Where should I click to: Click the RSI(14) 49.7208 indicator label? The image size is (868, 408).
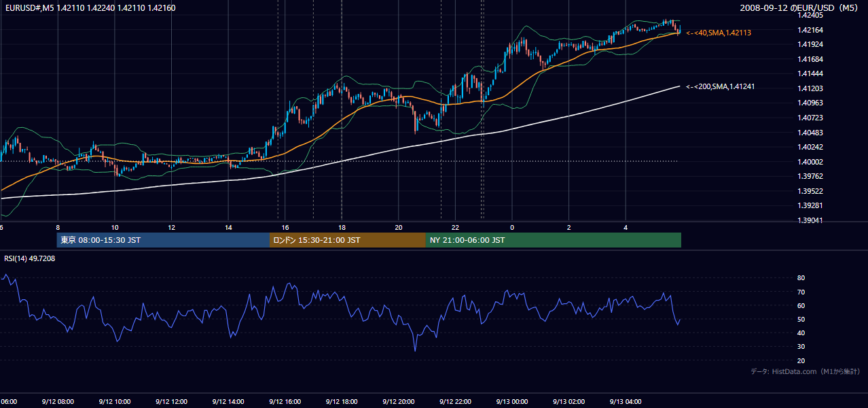30,258
